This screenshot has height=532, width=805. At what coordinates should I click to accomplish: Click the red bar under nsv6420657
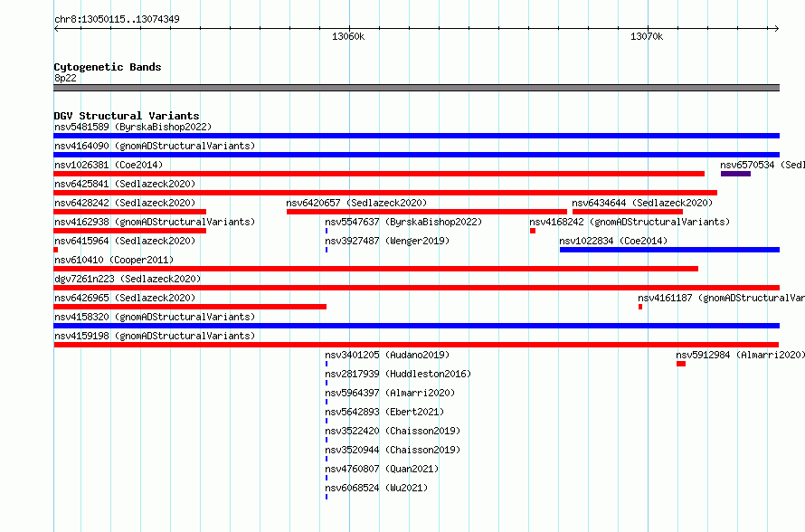(427, 212)
